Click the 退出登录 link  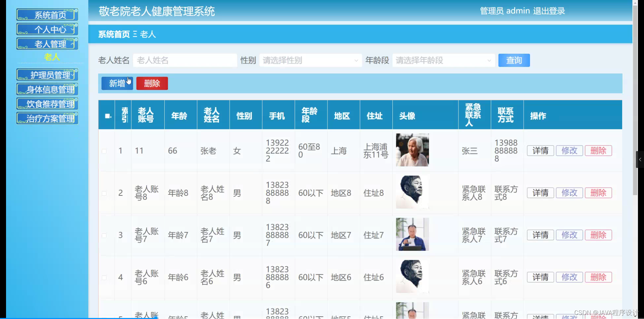point(549,11)
